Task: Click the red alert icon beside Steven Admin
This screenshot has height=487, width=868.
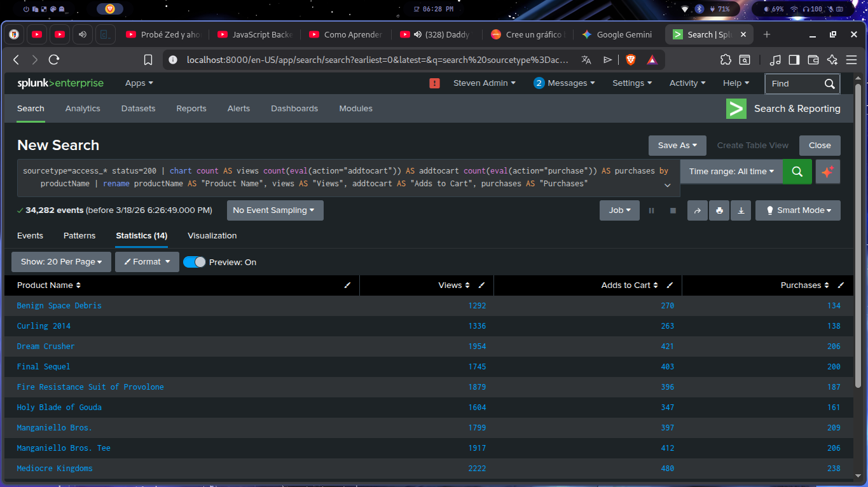Action: tap(435, 83)
